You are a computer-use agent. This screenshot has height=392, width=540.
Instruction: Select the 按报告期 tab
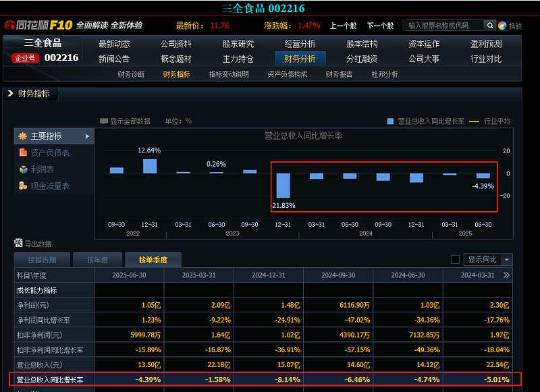(42, 260)
